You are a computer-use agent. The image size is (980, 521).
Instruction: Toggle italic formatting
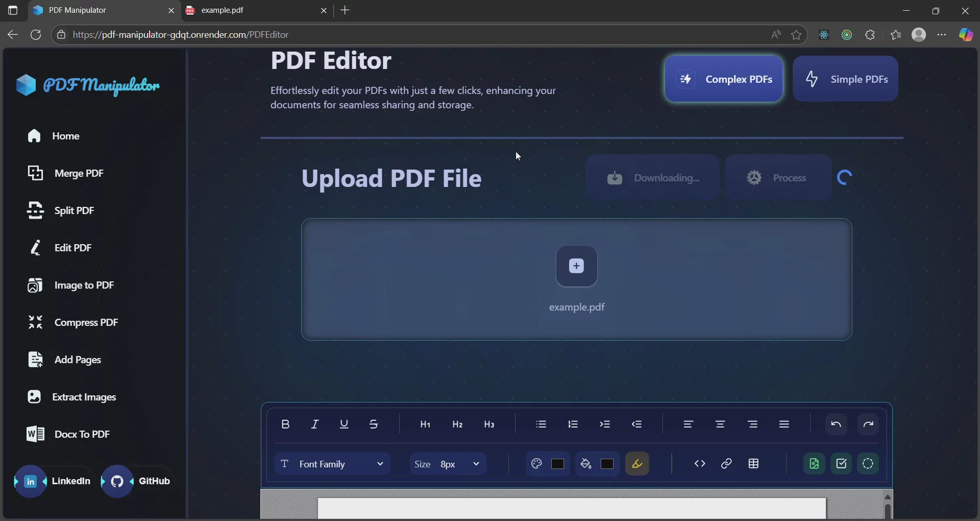315,424
